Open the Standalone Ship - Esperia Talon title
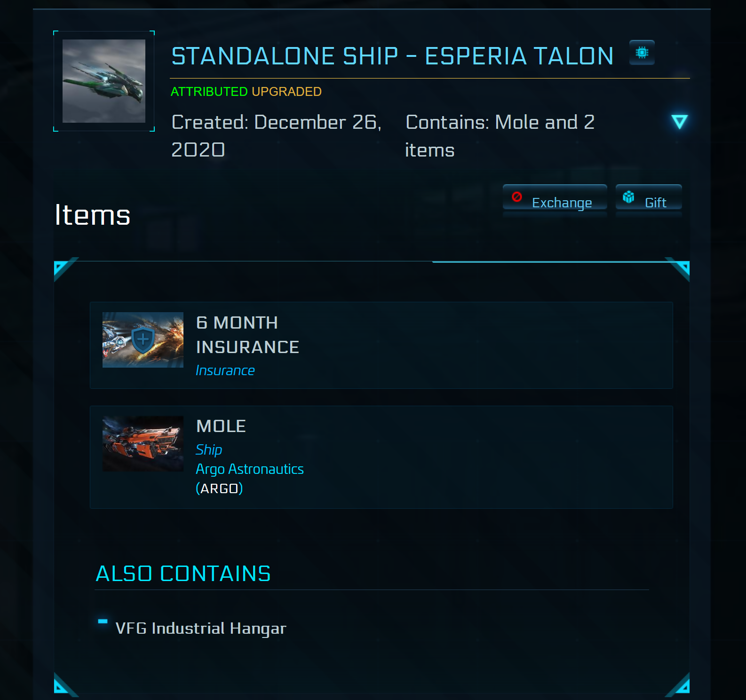 (392, 56)
